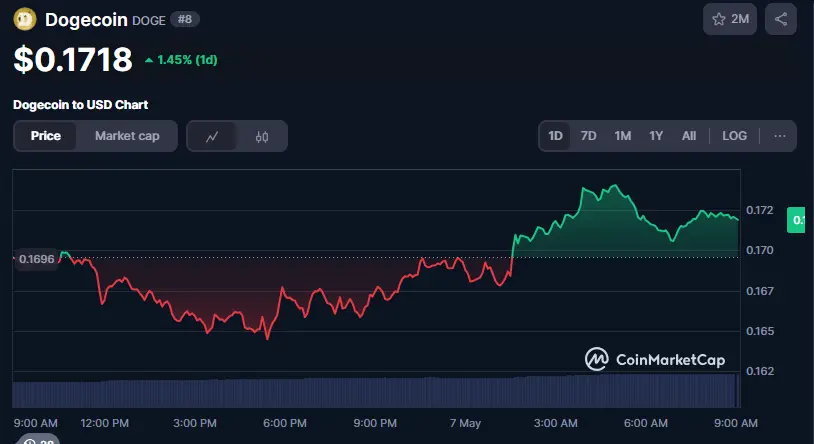The width and height of the screenshot is (814, 444).
Task: Click the Dogecoin coin logo icon
Action: 24,20
